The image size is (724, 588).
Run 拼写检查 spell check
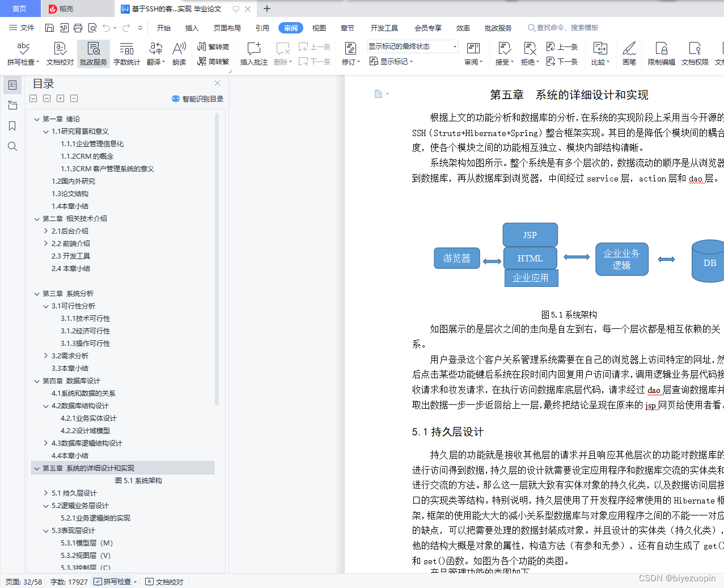(23, 54)
